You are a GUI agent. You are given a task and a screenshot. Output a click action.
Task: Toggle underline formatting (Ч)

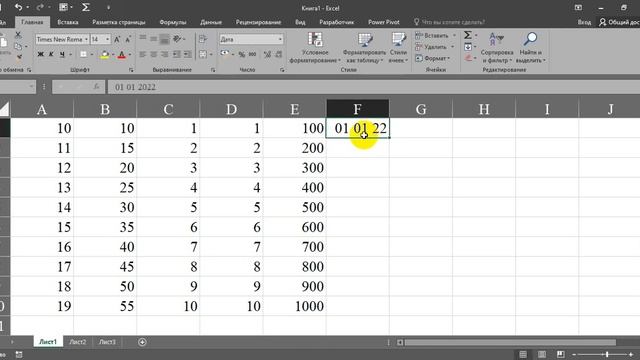point(62,54)
